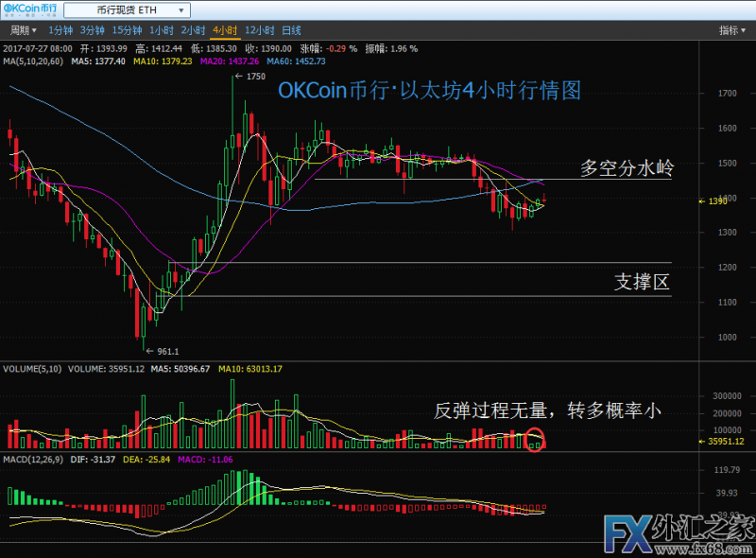The height and width of the screenshot is (558, 756).
Task: Click the 涨幅 -0.29 % change value
Action: pyautogui.click(x=329, y=49)
